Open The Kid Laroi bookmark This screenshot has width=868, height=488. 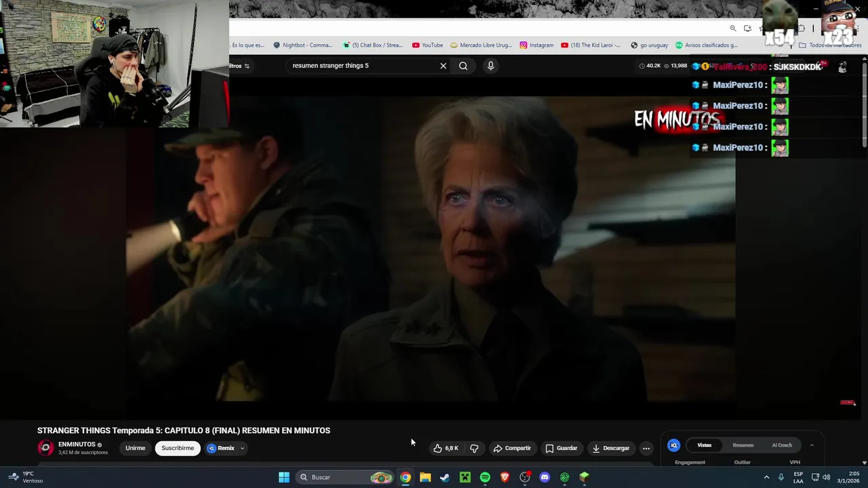(x=591, y=45)
